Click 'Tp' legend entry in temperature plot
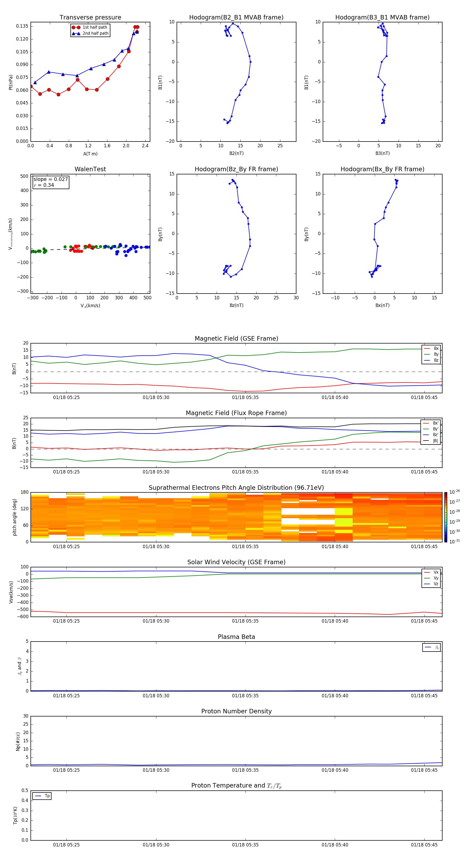The image size is (473, 868). pyautogui.click(x=42, y=796)
